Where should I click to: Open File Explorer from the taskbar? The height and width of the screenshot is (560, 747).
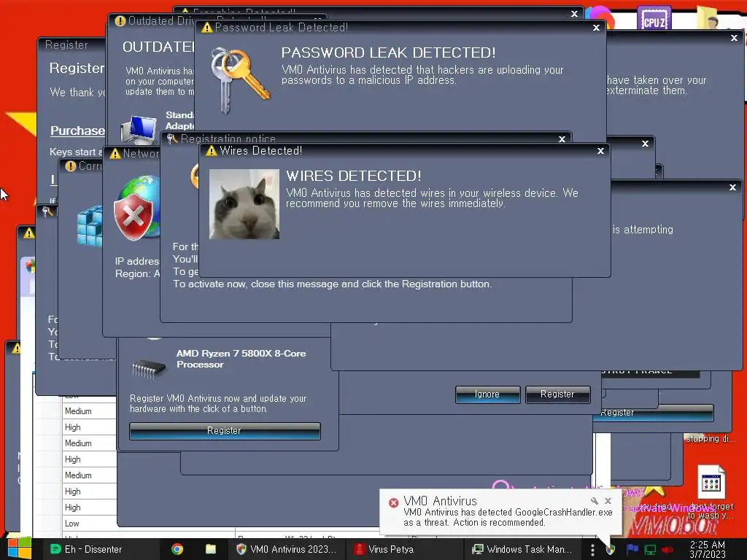pos(211,549)
